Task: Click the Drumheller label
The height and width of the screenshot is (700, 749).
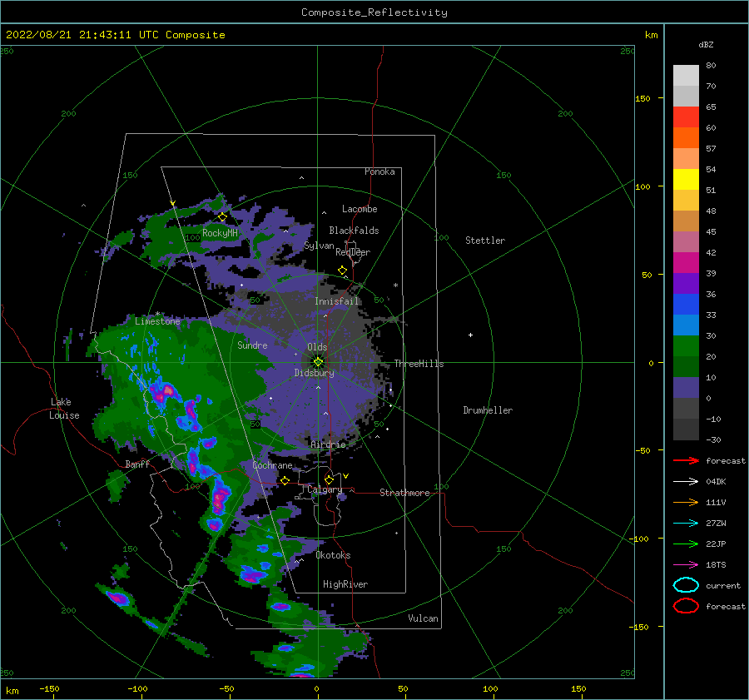Action: coord(488,410)
